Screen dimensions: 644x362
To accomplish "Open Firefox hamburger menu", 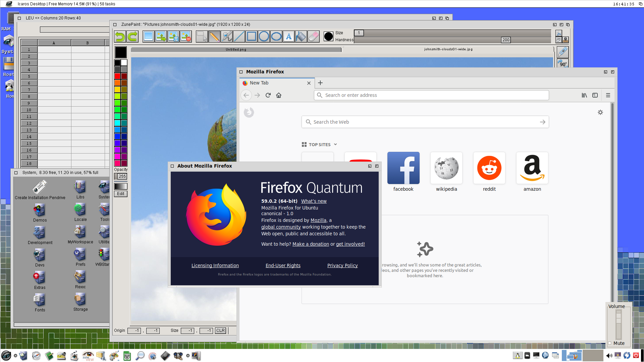I will click(x=608, y=95).
